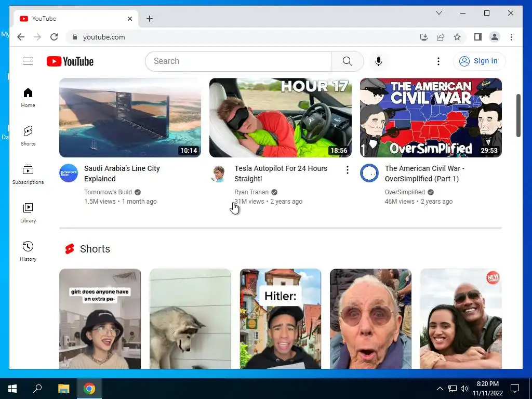532x399 pixels.
Task: Focus the YouTube Search field
Action: [x=238, y=61]
